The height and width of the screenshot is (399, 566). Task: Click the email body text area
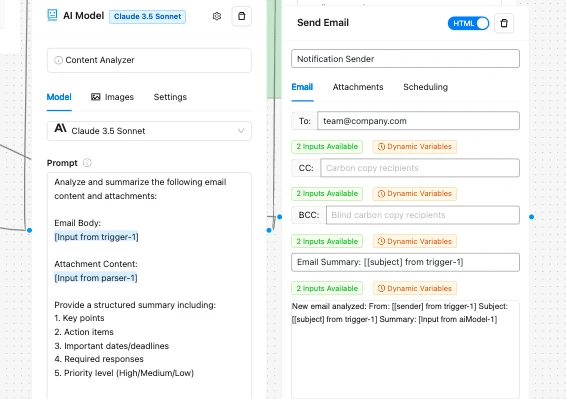pyautogui.click(x=405, y=349)
